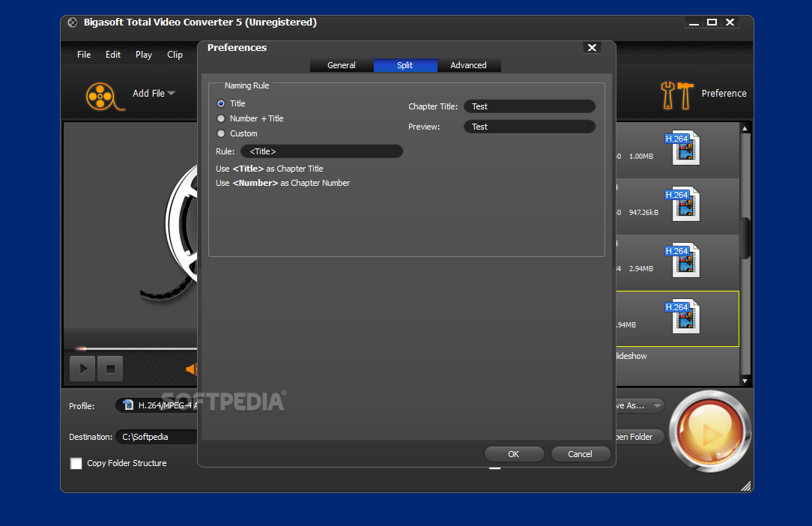The width and height of the screenshot is (812, 526).
Task: Click the Destination path field
Action: pyautogui.click(x=157, y=437)
